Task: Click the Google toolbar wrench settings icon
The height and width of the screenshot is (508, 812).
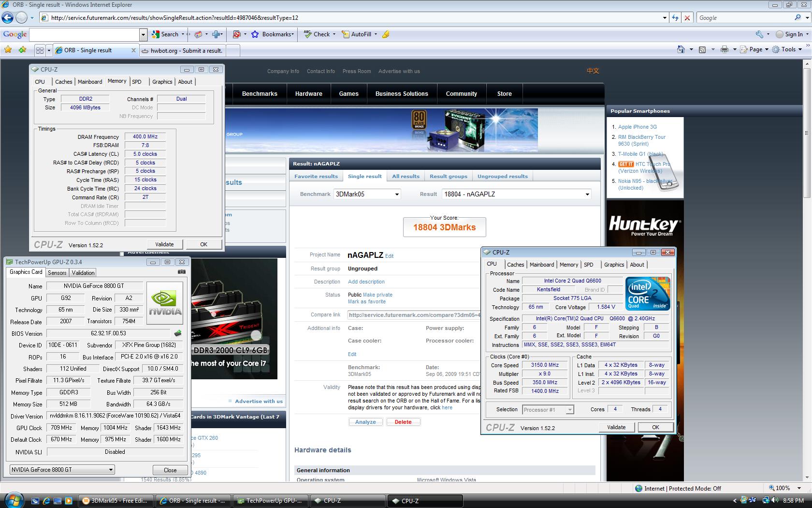Action: click(759, 34)
